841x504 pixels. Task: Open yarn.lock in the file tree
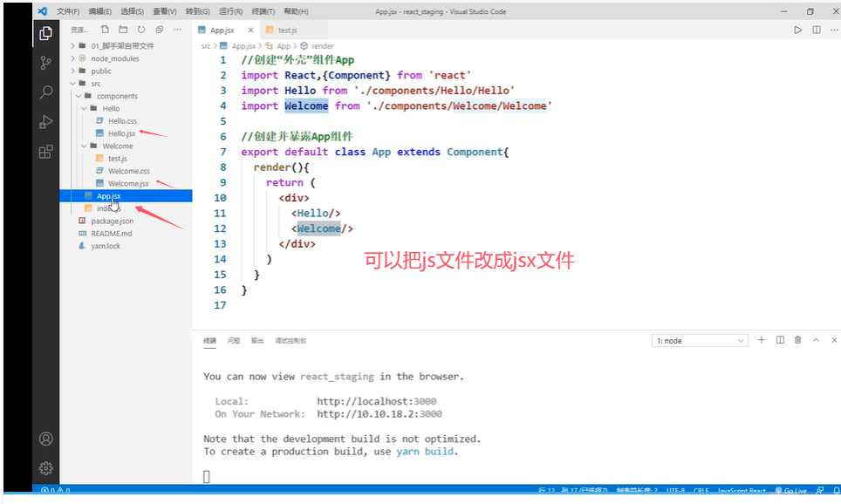(x=105, y=246)
